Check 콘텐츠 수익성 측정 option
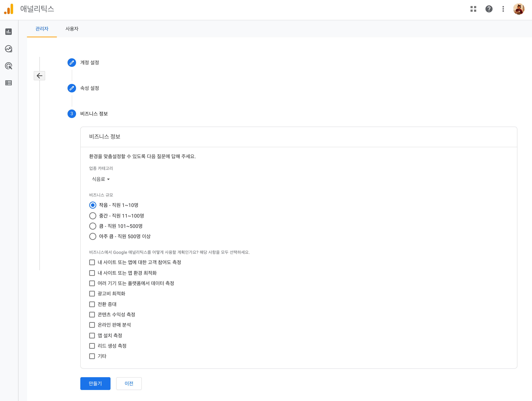The width and height of the screenshot is (532, 401). click(92, 315)
